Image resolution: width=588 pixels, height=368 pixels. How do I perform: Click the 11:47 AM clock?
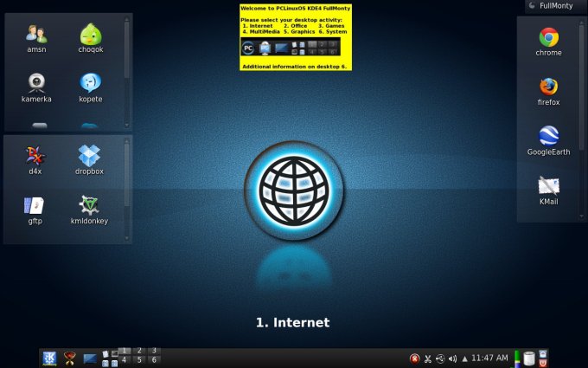[489, 358]
